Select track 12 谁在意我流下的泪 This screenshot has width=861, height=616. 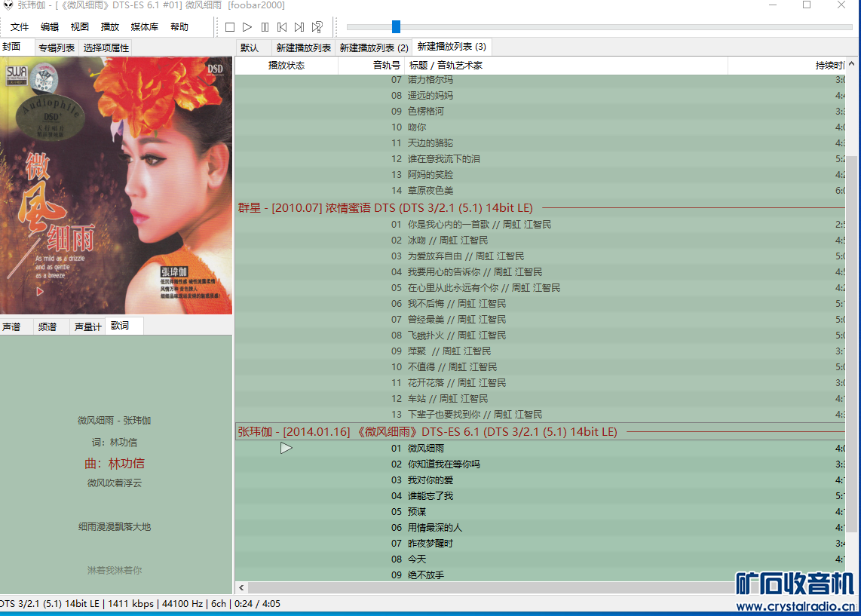pyautogui.click(x=541, y=158)
